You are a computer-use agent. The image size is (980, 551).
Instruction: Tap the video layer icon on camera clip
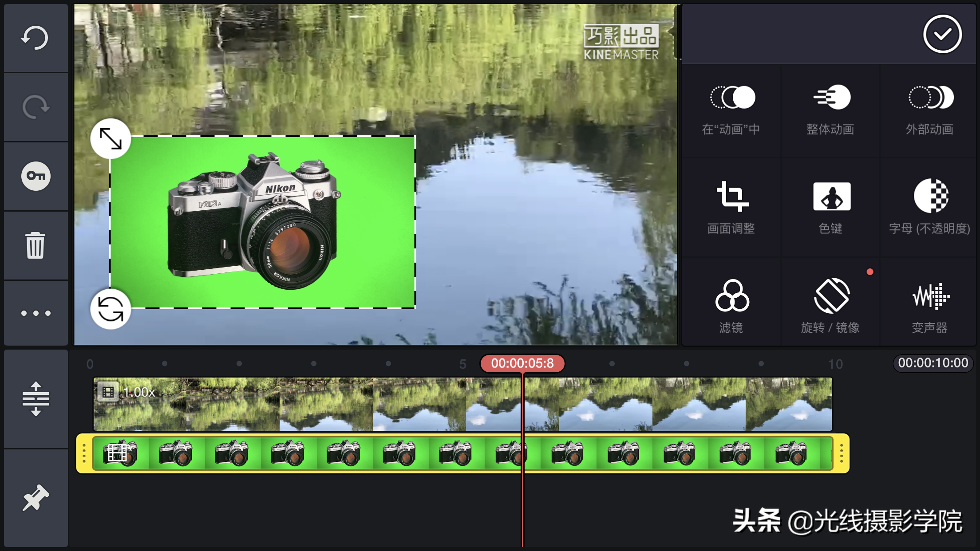click(117, 453)
